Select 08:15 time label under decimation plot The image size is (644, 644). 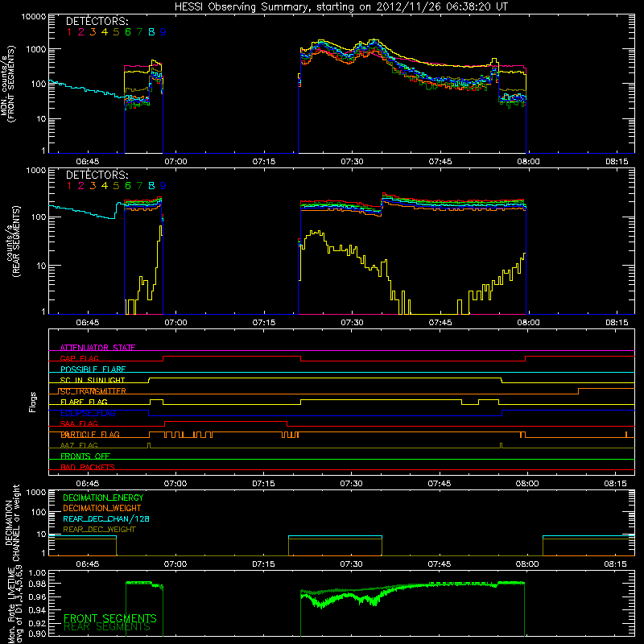[615, 564]
